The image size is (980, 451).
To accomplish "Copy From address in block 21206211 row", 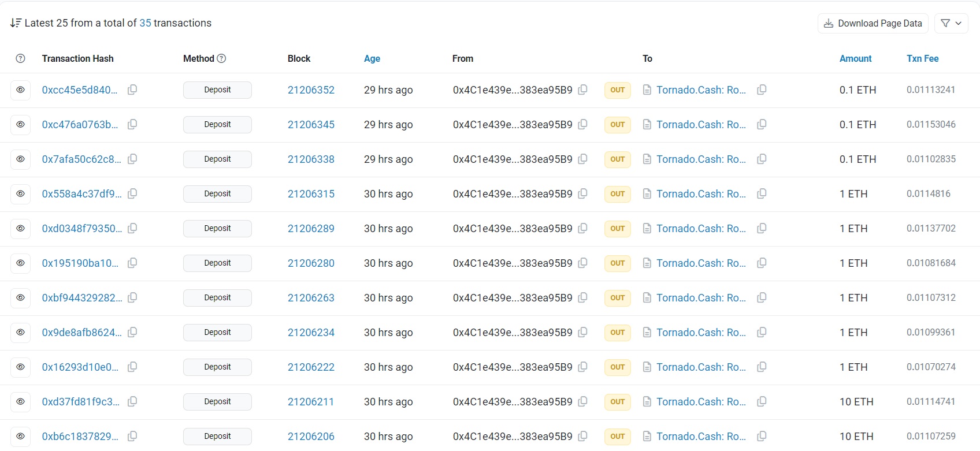I will (x=583, y=402).
